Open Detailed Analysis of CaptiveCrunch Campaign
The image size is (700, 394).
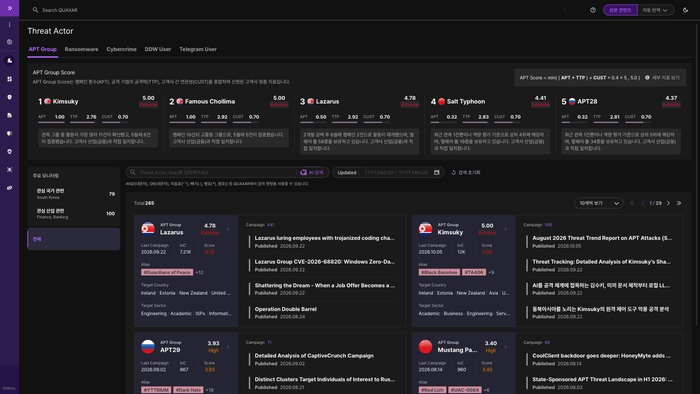[314, 356]
